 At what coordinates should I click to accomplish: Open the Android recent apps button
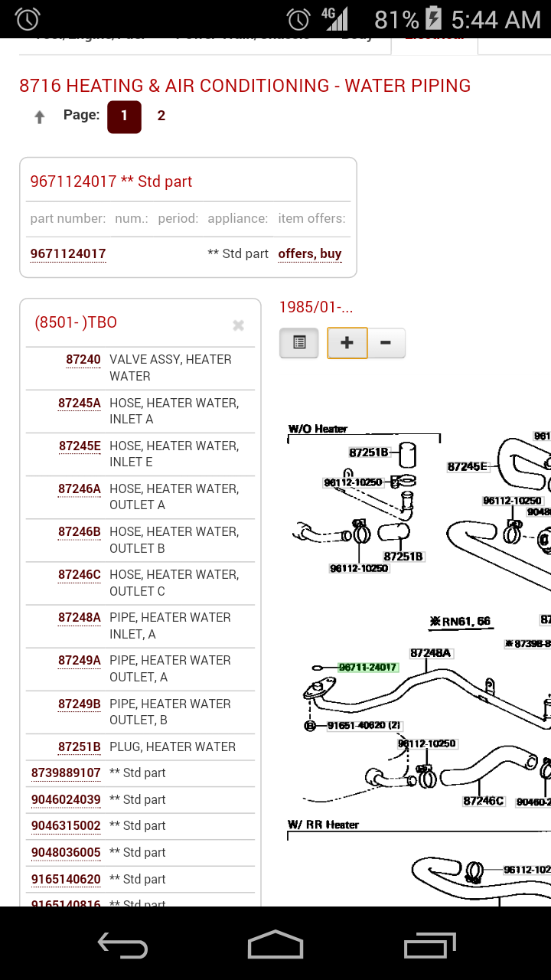pos(429,946)
